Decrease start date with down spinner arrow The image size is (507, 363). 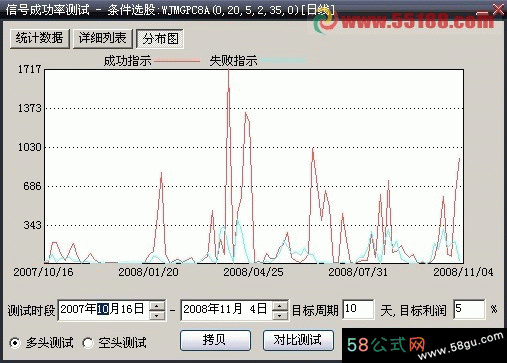[157, 315]
